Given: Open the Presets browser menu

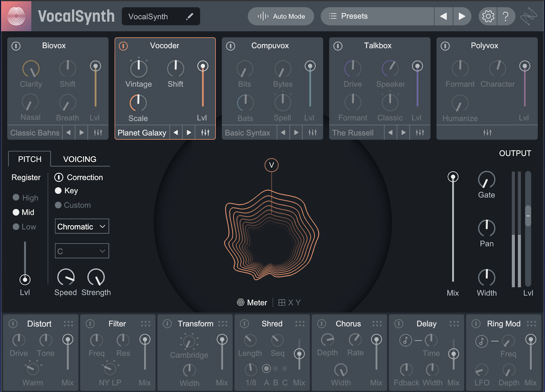Looking at the screenshot, I should [x=377, y=16].
